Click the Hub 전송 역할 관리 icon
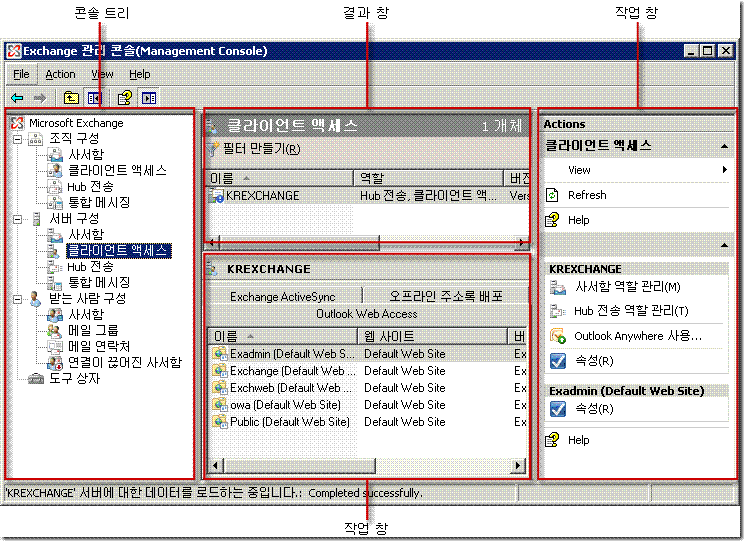Image resolution: width=744 pixels, height=541 pixels. tap(558, 311)
